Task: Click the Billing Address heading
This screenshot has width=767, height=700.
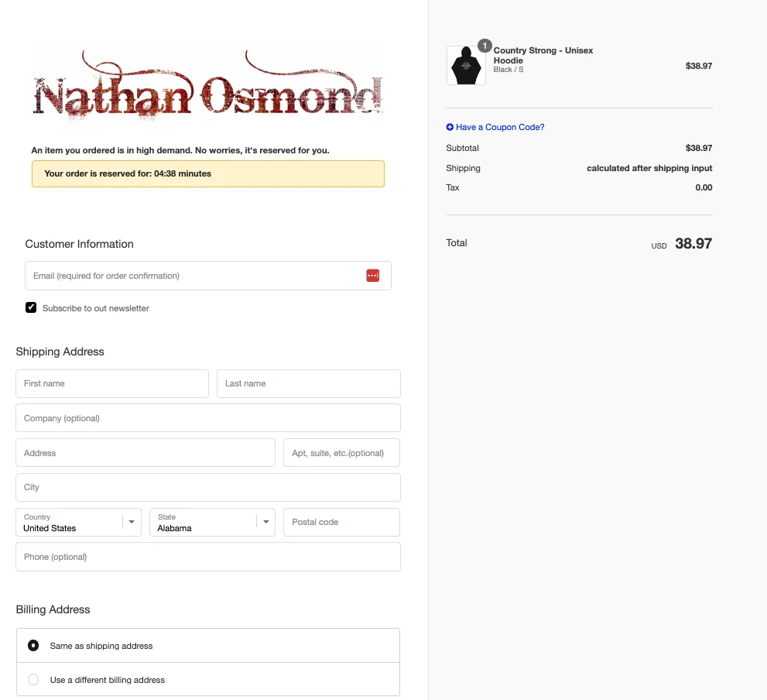Action: coord(53,609)
